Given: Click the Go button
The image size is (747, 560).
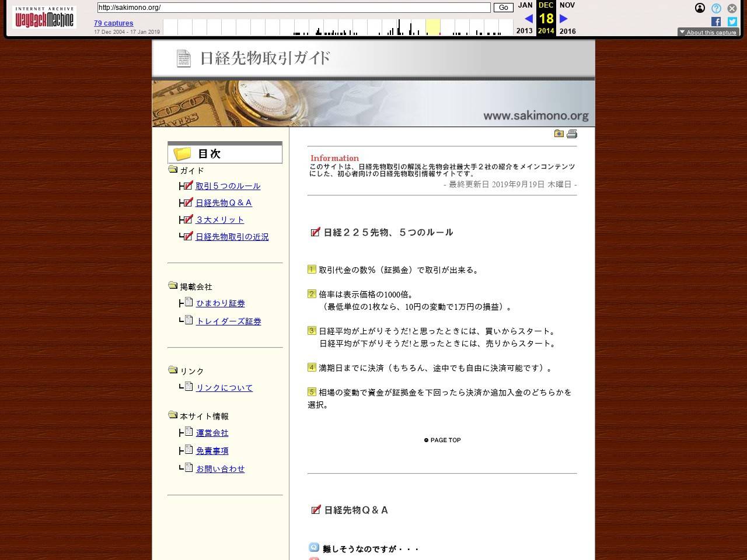Looking at the screenshot, I should point(503,8).
